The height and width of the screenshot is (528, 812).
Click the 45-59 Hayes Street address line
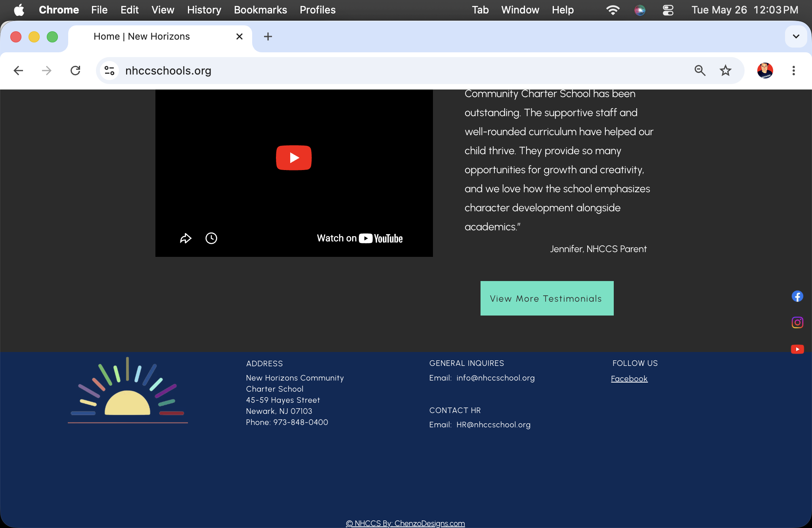click(283, 400)
